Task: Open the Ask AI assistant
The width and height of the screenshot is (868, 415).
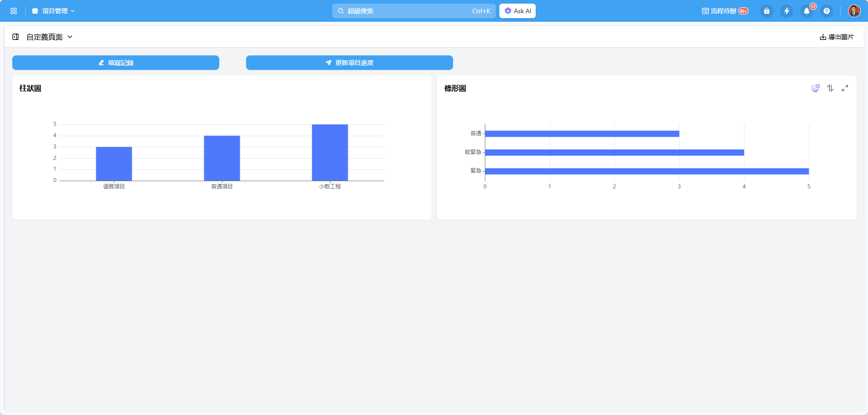Action: (x=518, y=11)
